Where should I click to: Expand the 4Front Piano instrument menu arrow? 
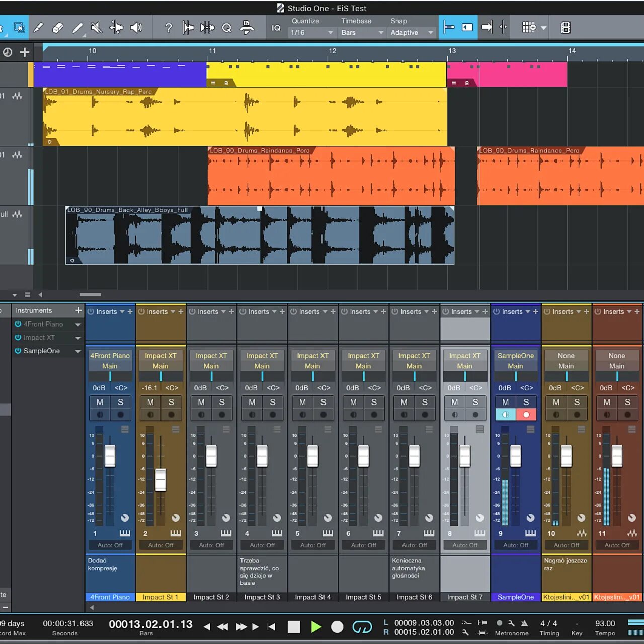[78, 325]
